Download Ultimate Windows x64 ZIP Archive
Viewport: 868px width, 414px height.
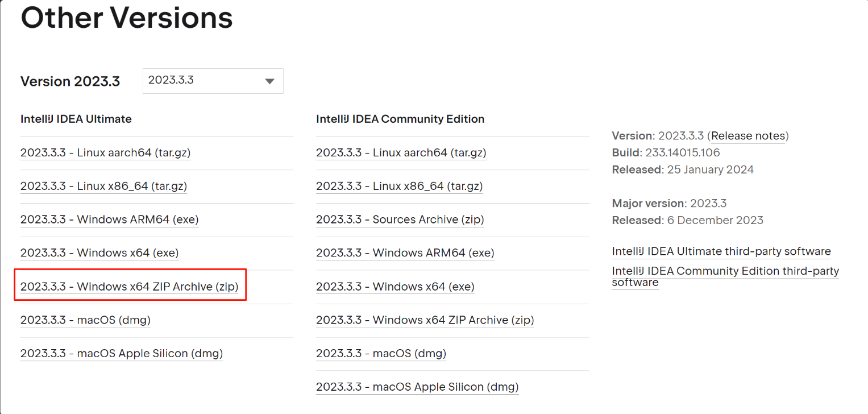(129, 287)
